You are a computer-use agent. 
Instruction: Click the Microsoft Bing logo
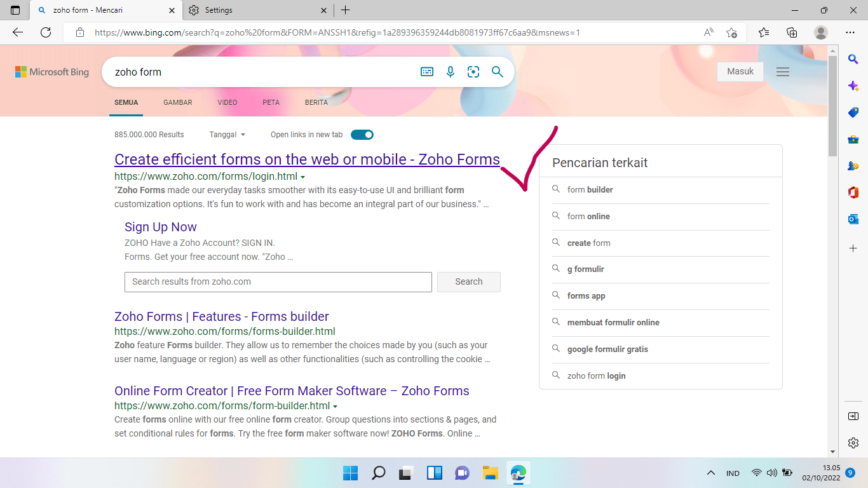tap(52, 72)
